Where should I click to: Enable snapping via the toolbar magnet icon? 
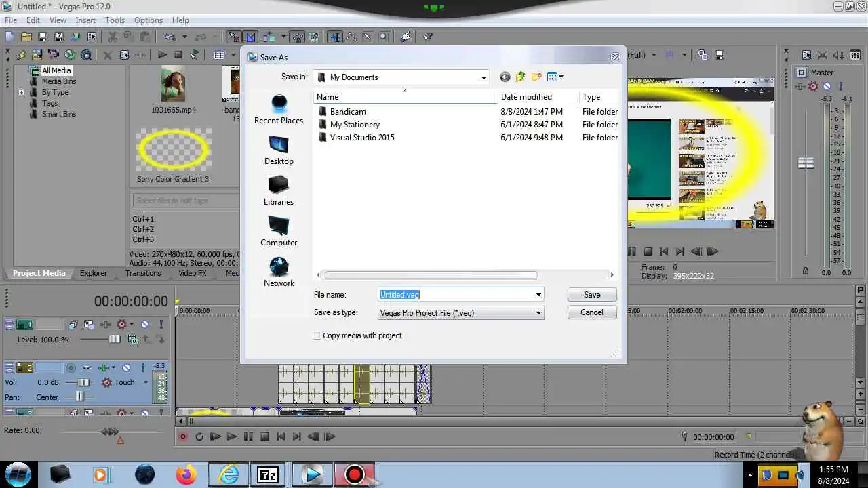(x=233, y=37)
